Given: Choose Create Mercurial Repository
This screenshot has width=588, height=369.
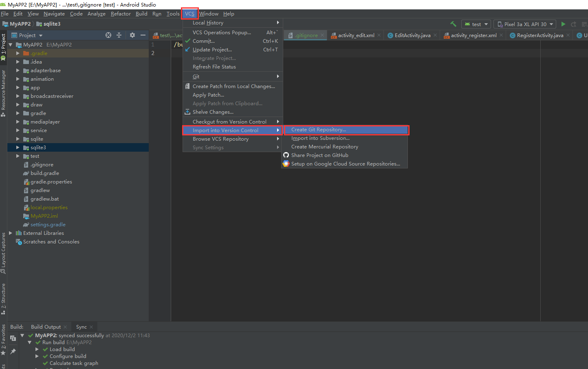Looking at the screenshot, I should [x=345, y=146].
